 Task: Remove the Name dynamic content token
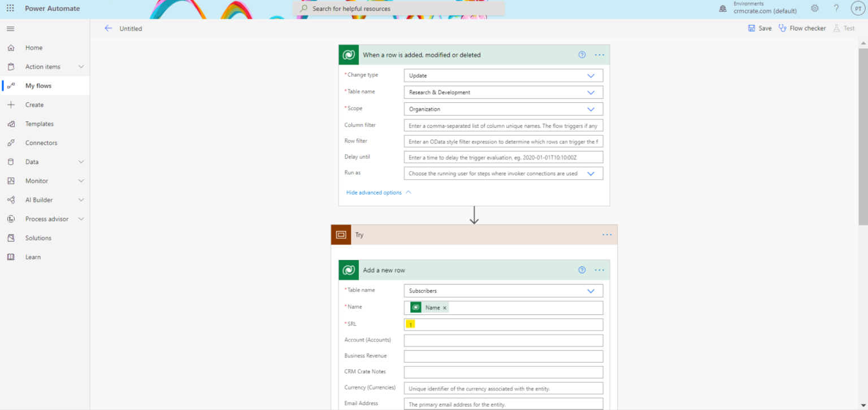(445, 307)
